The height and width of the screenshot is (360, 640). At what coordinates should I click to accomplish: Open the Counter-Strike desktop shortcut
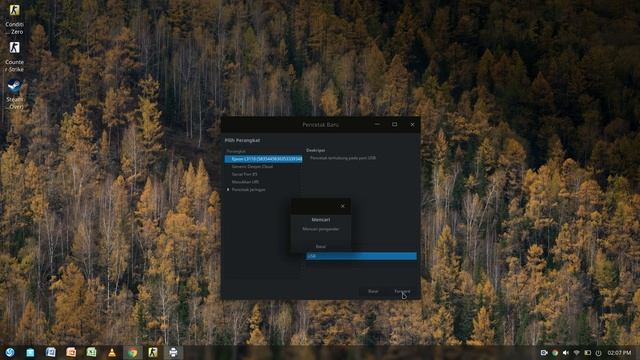click(14, 56)
